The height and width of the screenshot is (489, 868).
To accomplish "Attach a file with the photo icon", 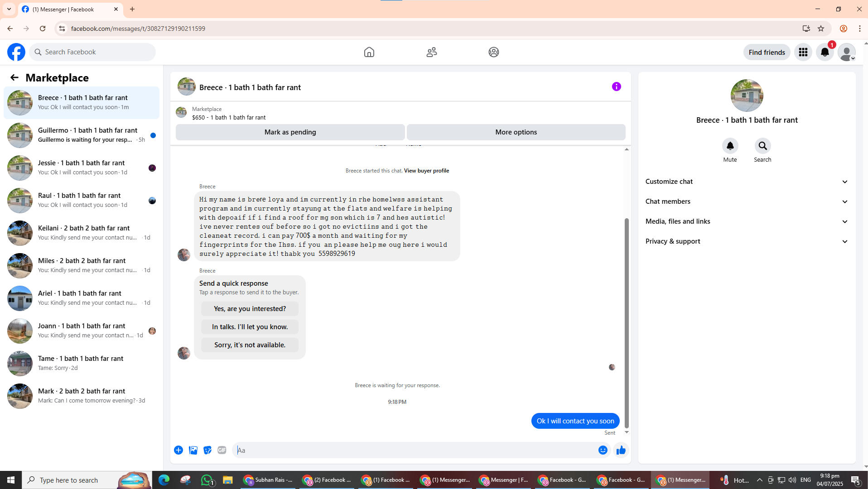I will pos(193,450).
